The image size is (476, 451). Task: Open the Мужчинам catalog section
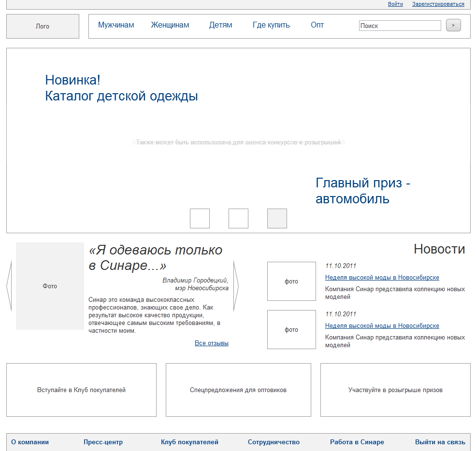[x=116, y=25]
